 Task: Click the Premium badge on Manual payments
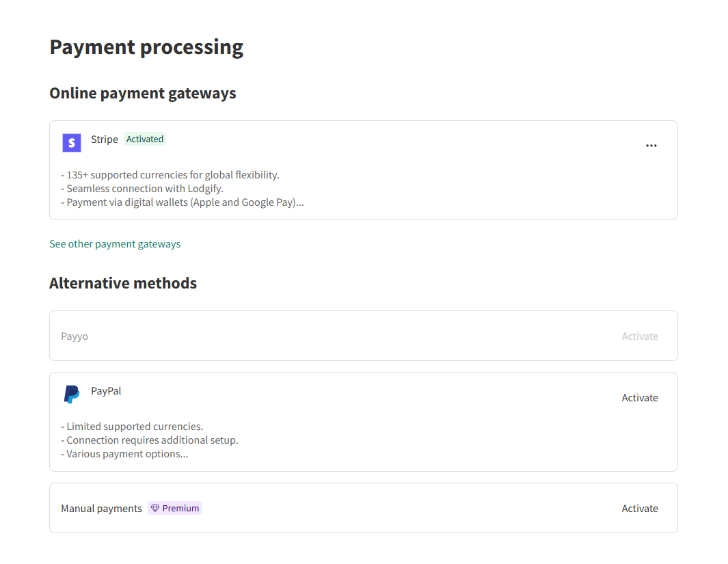pyautogui.click(x=174, y=507)
